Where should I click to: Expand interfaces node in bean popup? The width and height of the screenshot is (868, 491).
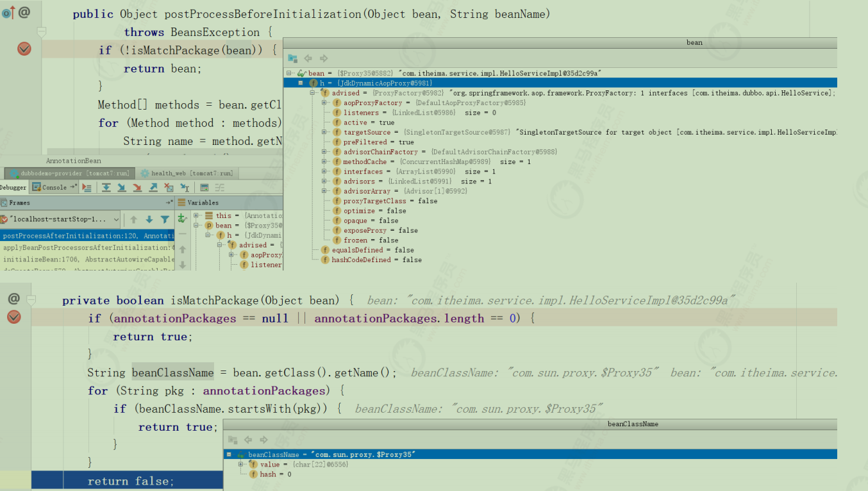point(324,171)
